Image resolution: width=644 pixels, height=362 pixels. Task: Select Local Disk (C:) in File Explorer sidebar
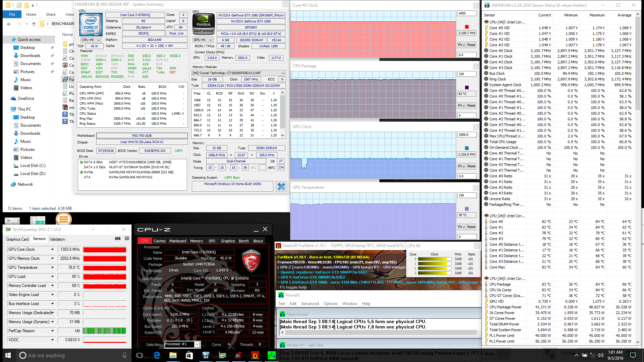(x=33, y=166)
